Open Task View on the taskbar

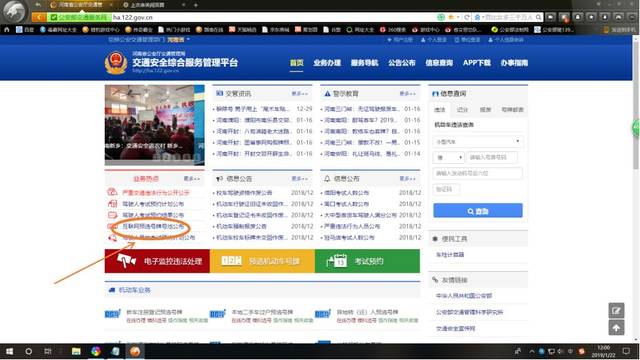click(x=48, y=351)
